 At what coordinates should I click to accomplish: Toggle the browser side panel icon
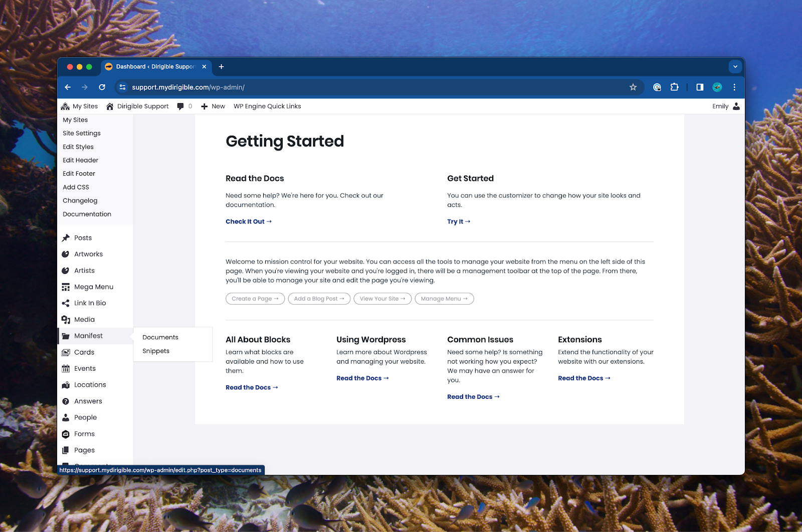[700, 87]
